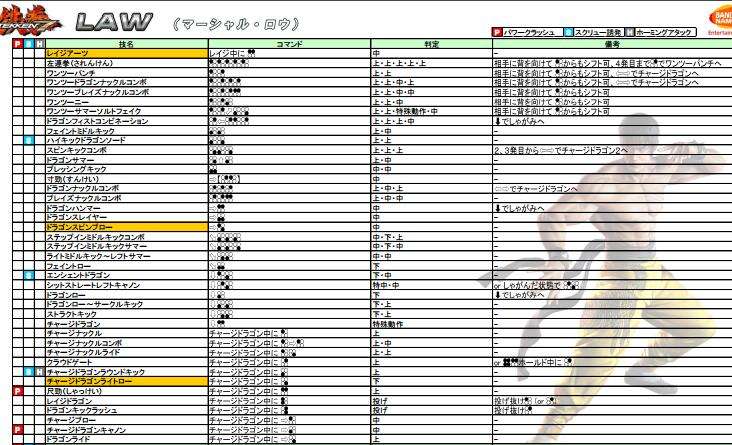This screenshot has width=732, height=445.
Task: Select the チャージナックルライド move name
Action: [83, 353]
